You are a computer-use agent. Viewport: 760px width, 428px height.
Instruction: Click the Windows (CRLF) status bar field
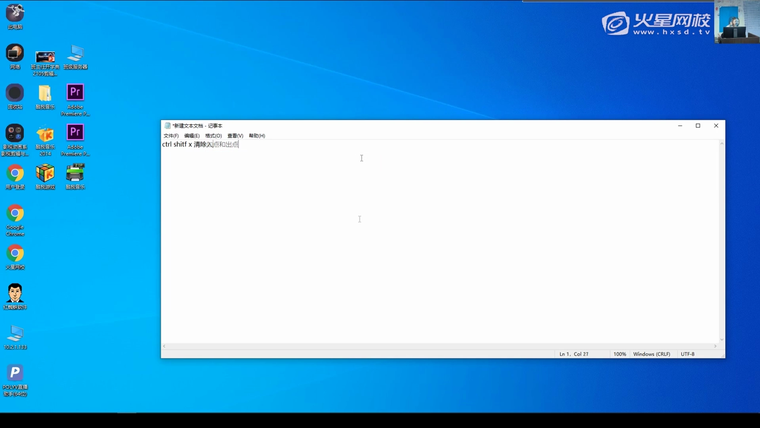(652, 354)
